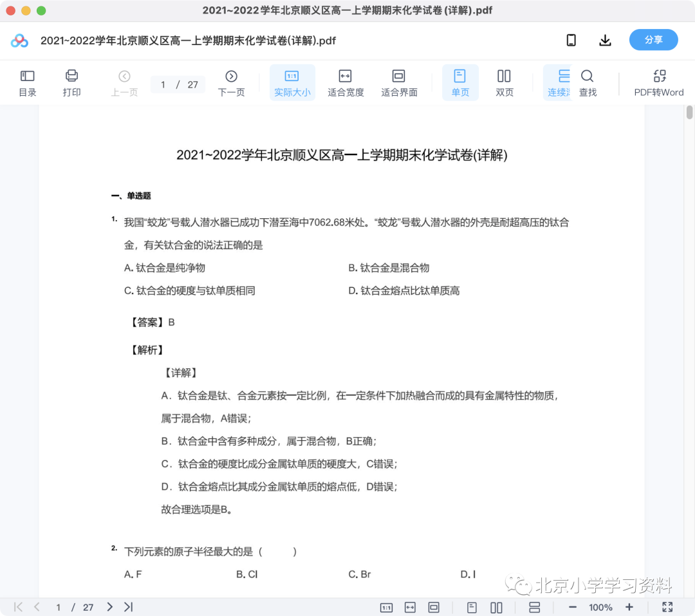Click the page number field in toolbar
The image size is (695, 616).
[x=163, y=85]
